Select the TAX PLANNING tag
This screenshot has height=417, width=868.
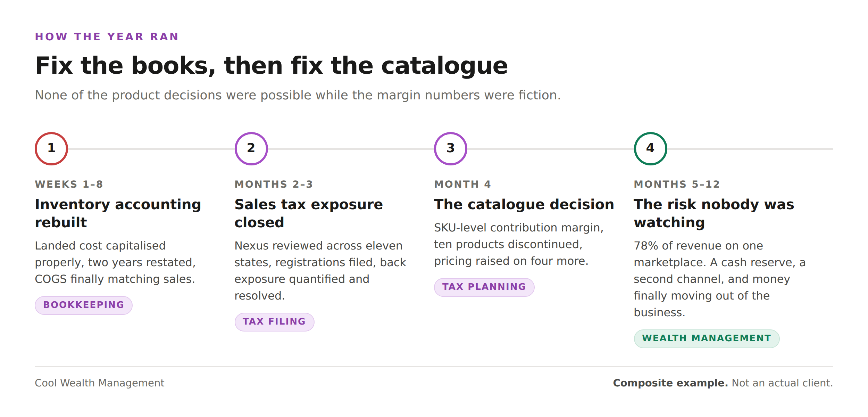pos(484,287)
